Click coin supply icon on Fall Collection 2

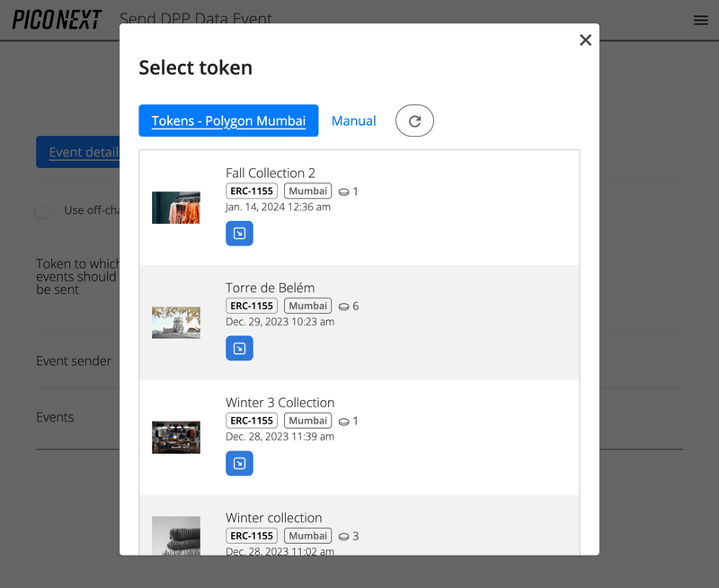[x=343, y=192]
